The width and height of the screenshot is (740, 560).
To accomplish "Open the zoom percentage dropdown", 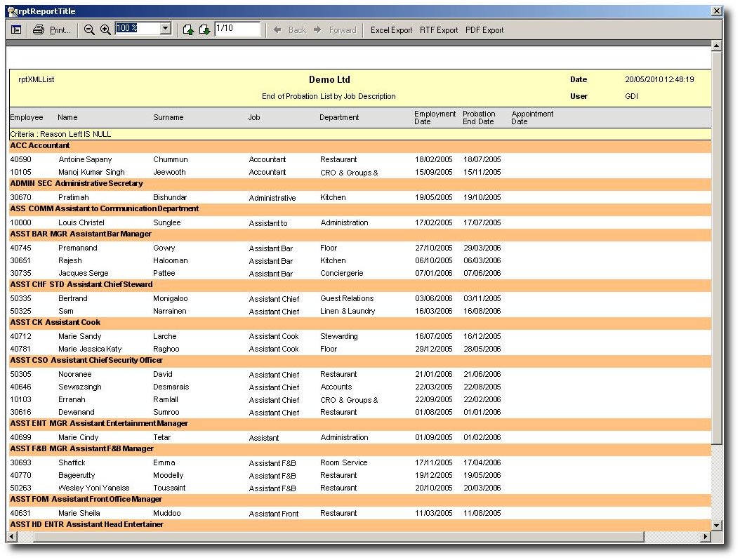I will [x=166, y=29].
